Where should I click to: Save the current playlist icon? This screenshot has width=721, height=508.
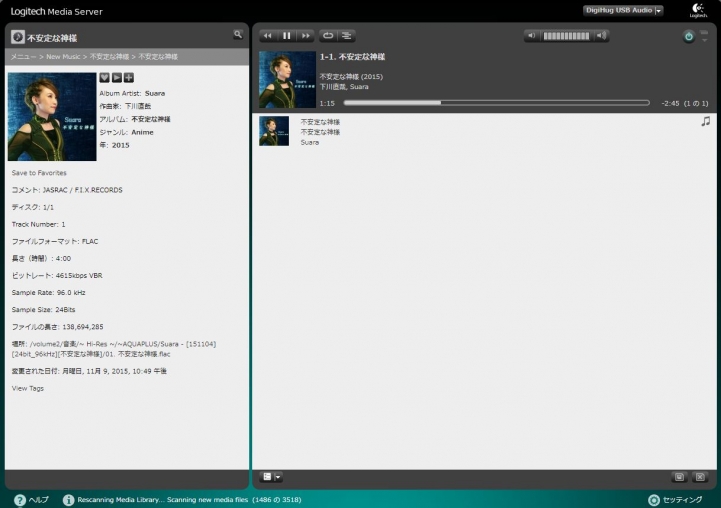tap(679, 477)
